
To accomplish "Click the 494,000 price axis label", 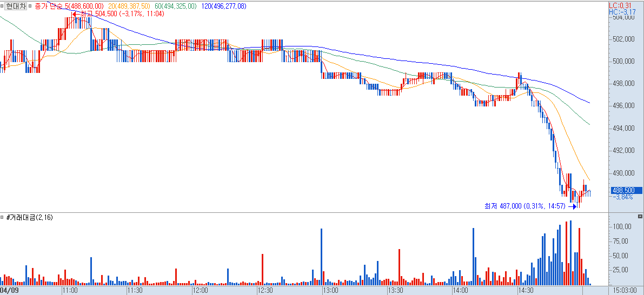I will click(624, 129).
